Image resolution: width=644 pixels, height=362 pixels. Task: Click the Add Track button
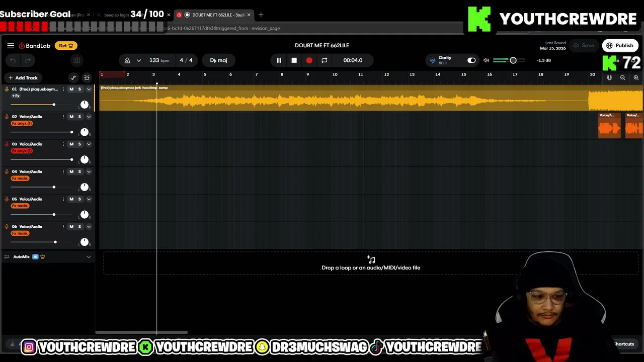(x=23, y=78)
